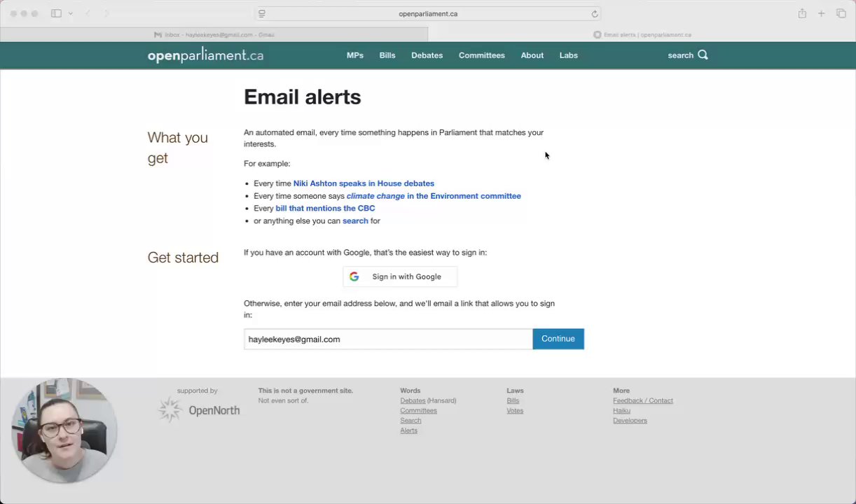856x504 pixels.
Task: Open the Bills menu item in header
Action: point(387,55)
